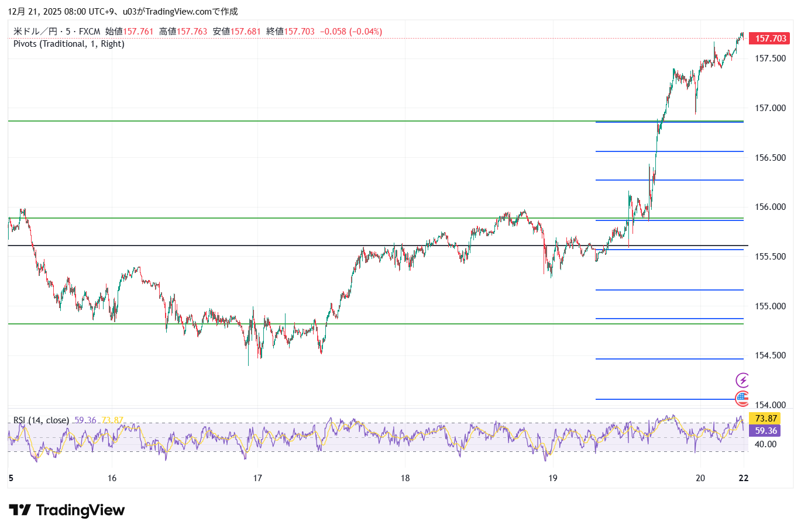Click the purple lightning event icon
The width and height of the screenshot is (801, 532).
pyautogui.click(x=742, y=381)
